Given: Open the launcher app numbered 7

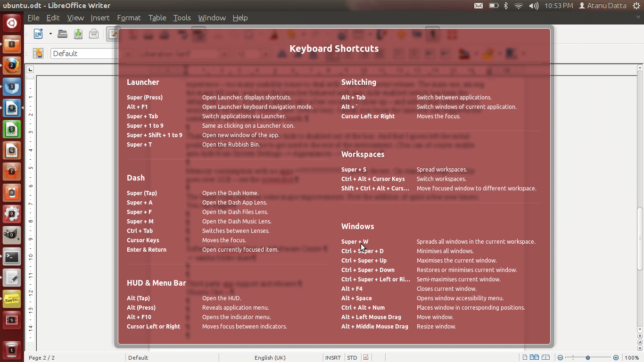Looking at the screenshot, I should point(12,172).
